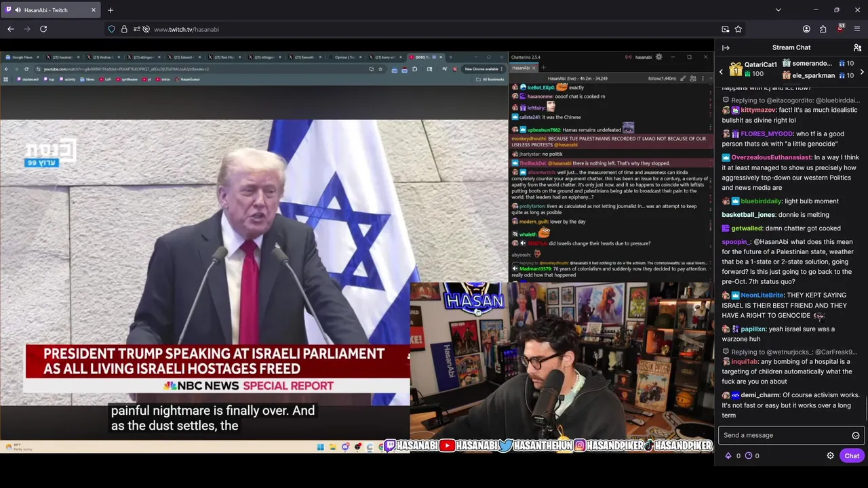
Task: Open Firefox extensions menu
Action: tap(823, 29)
